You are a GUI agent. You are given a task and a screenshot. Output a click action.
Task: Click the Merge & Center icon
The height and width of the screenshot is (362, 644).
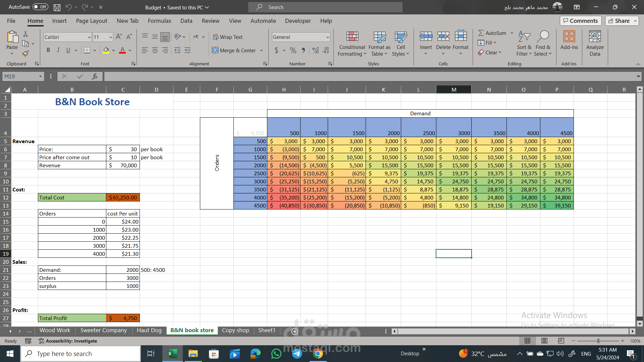pyautogui.click(x=215, y=50)
